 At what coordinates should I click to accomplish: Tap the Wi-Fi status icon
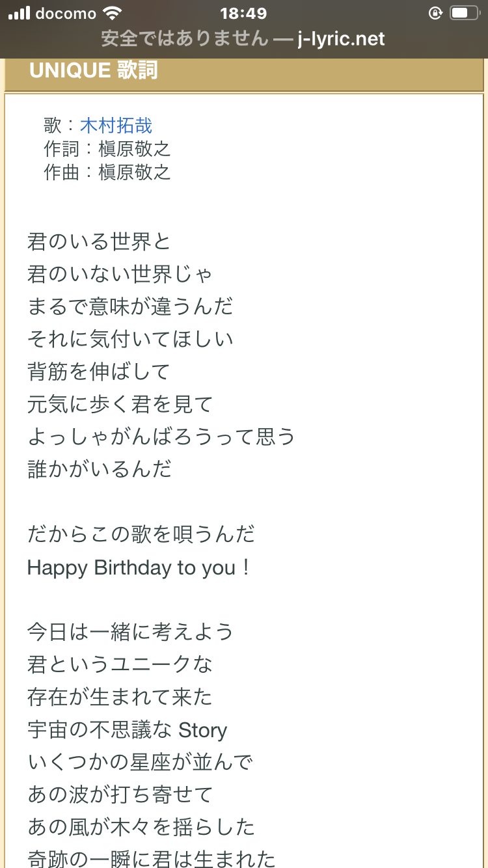[113, 13]
